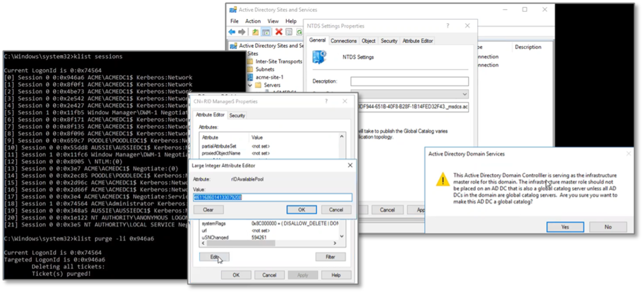Screen dimensions: 644x294
Task: Click the Edit button under Attributes list
Action: (214, 257)
